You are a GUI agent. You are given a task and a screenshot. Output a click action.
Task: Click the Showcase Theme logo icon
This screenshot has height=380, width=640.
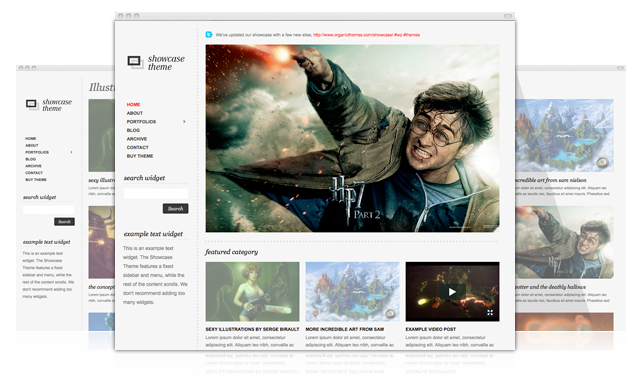click(135, 62)
